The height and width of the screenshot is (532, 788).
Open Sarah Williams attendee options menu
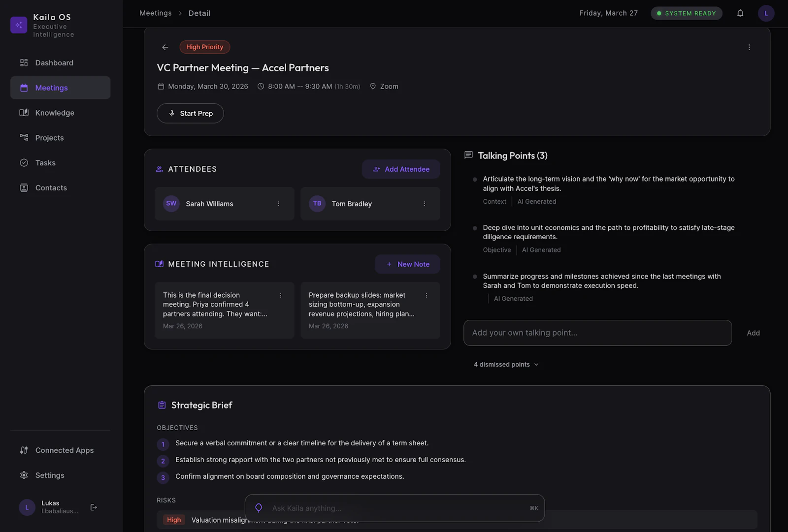coord(278,204)
